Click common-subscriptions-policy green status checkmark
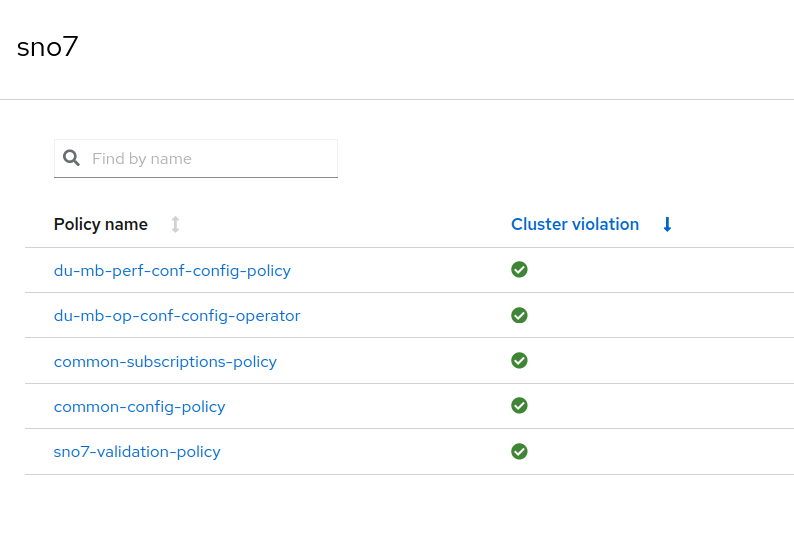This screenshot has height=549, width=794. pos(519,360)
